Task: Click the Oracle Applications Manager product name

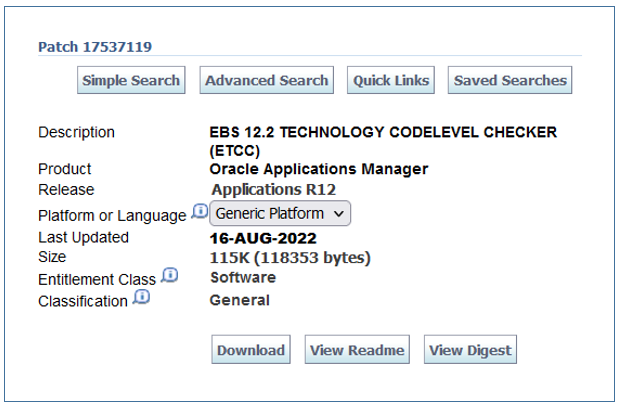Action: coord(318,169)
